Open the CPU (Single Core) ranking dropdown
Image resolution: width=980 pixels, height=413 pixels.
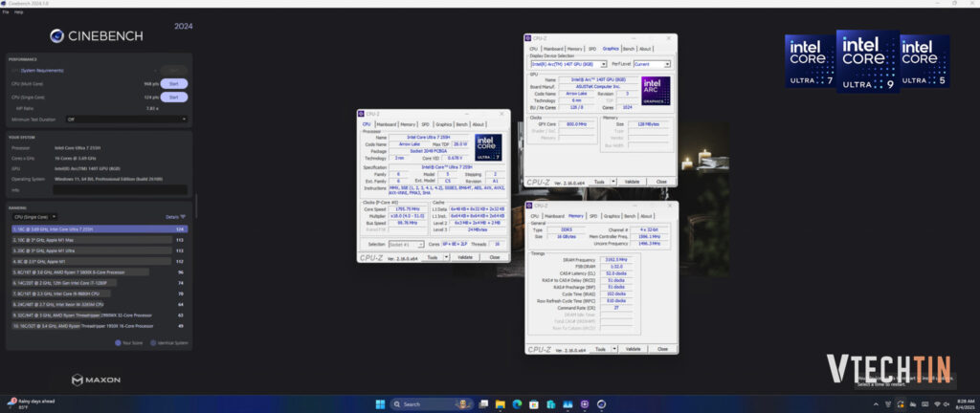coord(35,216)
